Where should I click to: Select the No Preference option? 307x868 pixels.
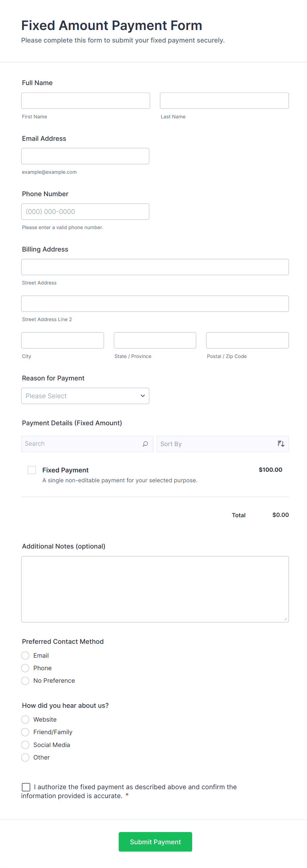coord(25,681)
